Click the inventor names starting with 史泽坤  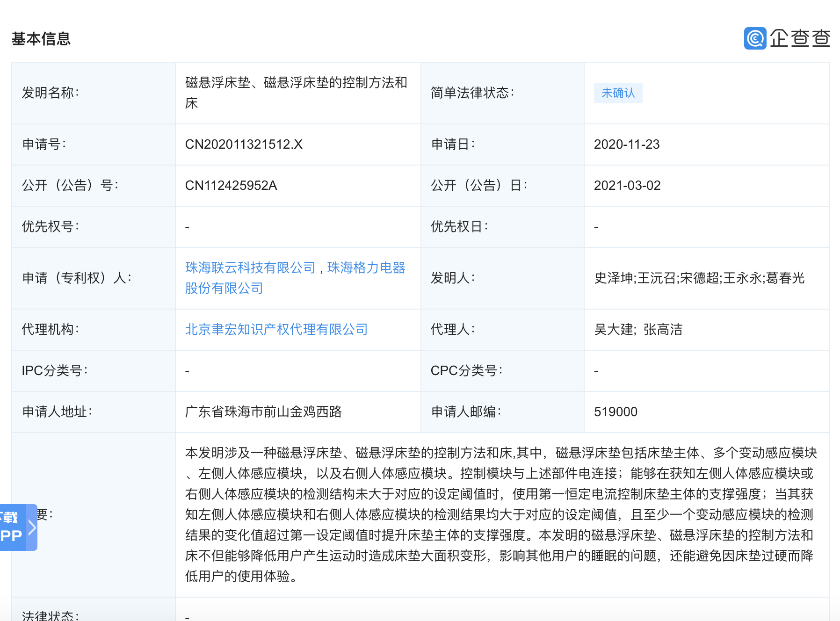tap(699, 278)
